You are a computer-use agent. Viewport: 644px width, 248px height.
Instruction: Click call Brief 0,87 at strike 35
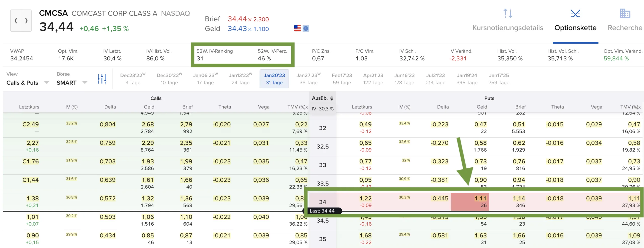186,236
